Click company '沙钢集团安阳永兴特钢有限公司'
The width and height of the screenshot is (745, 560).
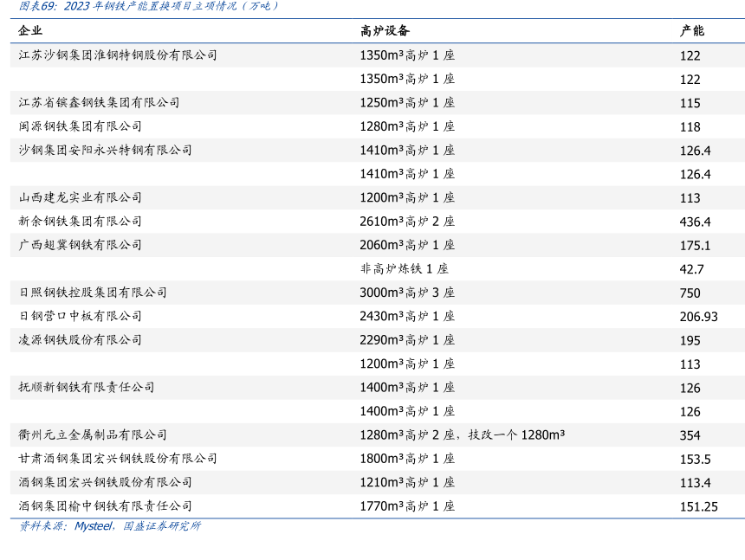click(105, 150)
